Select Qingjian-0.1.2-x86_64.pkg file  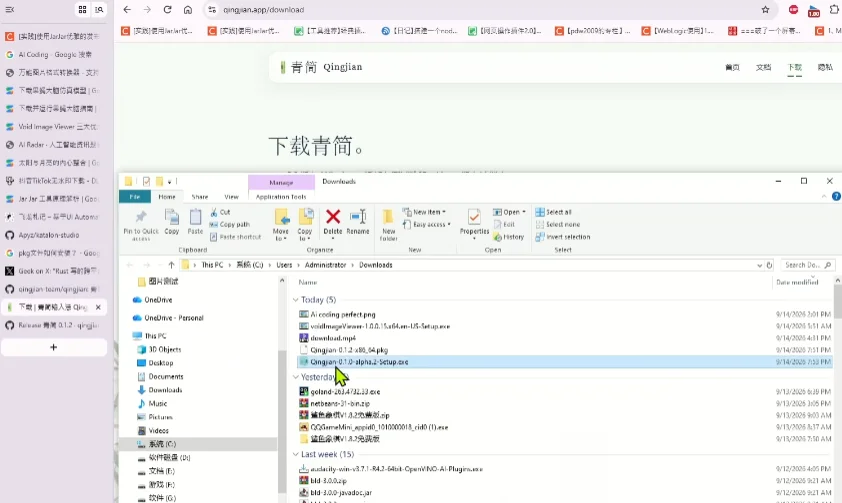click(x=349, y=350)
